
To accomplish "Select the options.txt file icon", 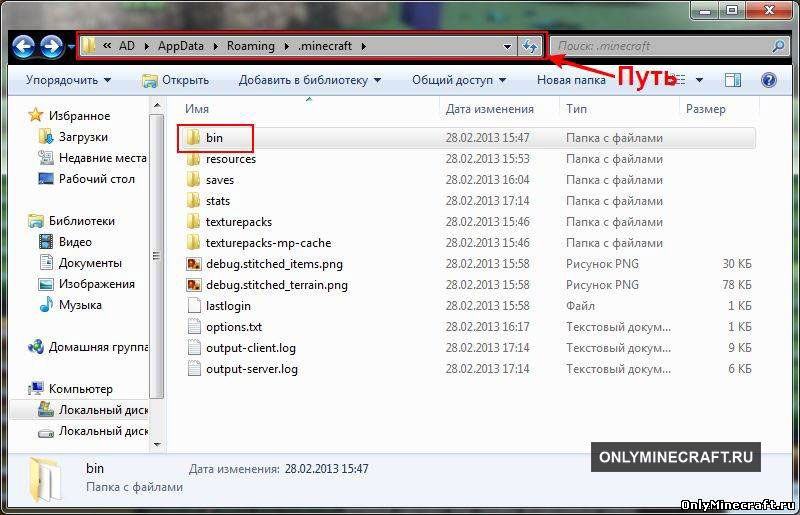I will coord(194,327).
